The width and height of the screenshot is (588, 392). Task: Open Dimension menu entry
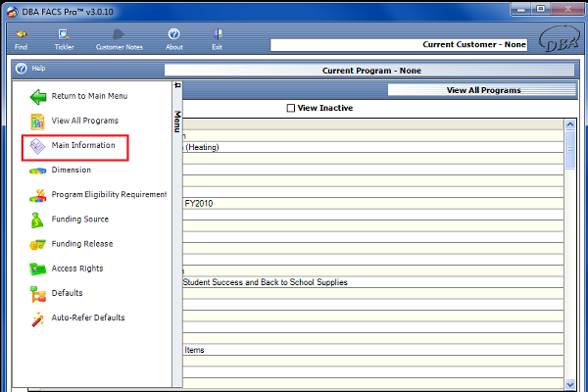(x=72, y=170)
